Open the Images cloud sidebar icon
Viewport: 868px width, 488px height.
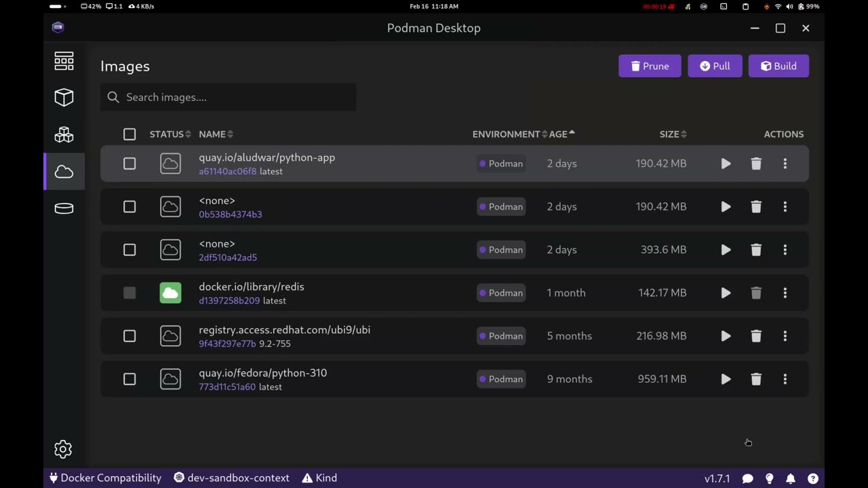(x=64, y=171)
